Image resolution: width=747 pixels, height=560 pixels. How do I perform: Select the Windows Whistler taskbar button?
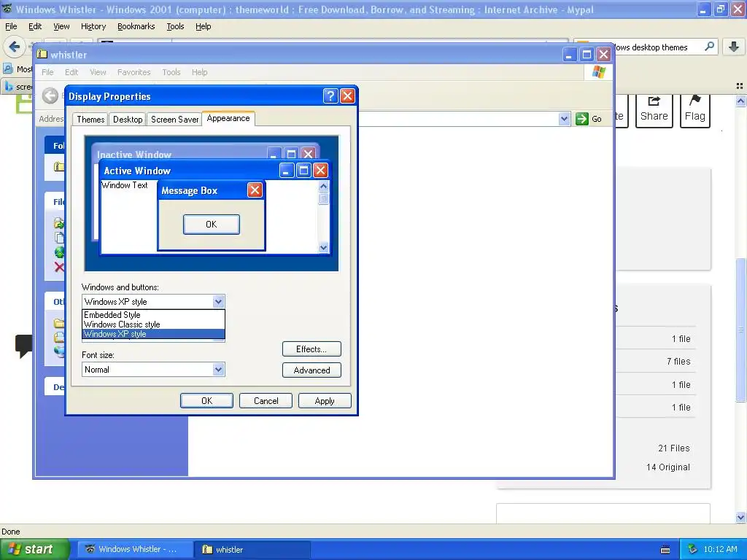click(135, 549)
